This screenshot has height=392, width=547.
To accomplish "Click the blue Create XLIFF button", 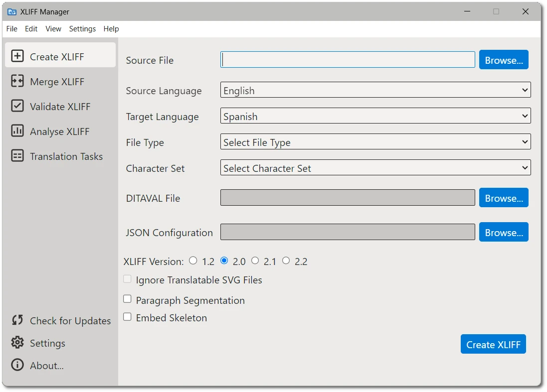I will click(493, 344).
